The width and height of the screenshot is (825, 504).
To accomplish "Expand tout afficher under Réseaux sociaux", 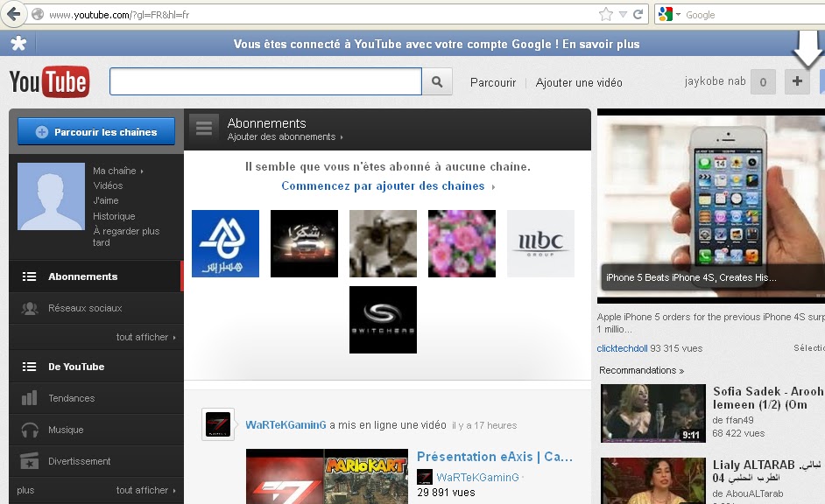I will click(145, 337).
